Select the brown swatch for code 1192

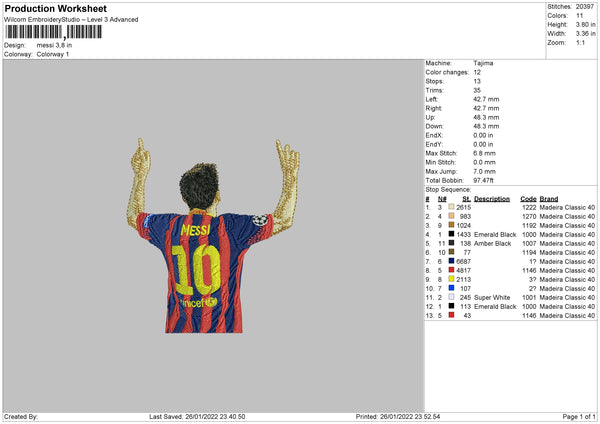coord(451,225)
